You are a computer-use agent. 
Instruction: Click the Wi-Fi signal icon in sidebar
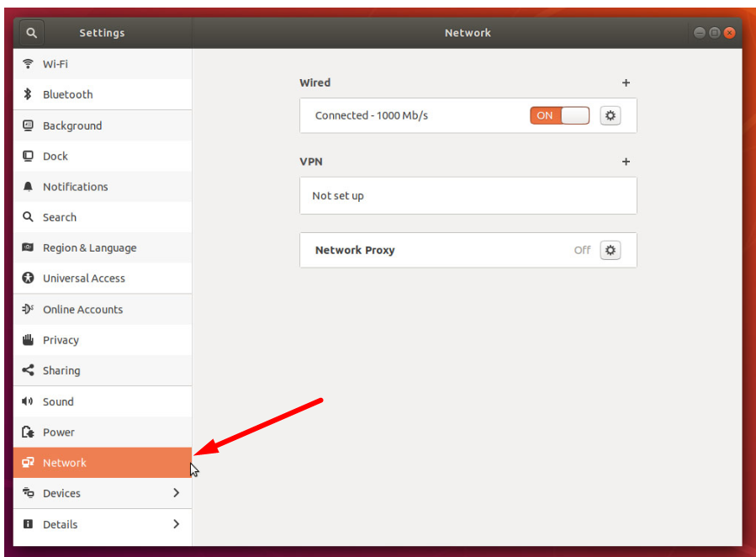point(28,64)
